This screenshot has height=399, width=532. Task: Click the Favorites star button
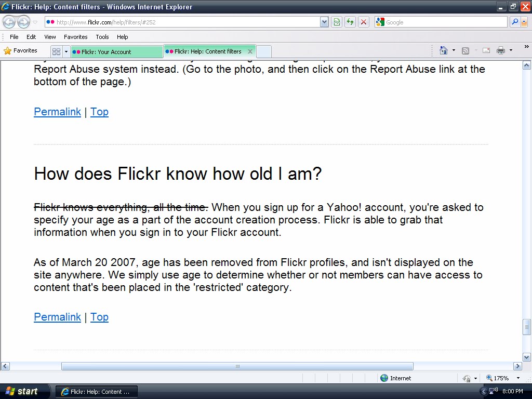pyautogui.click(x=20, y=51)
